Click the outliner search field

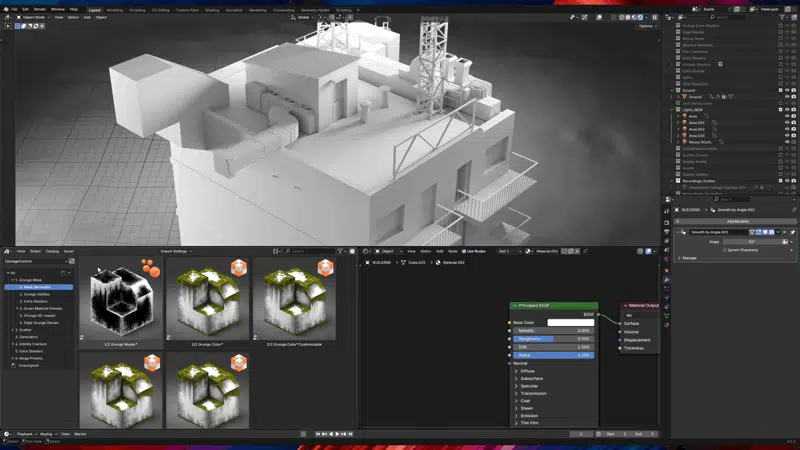coord(727,17)
